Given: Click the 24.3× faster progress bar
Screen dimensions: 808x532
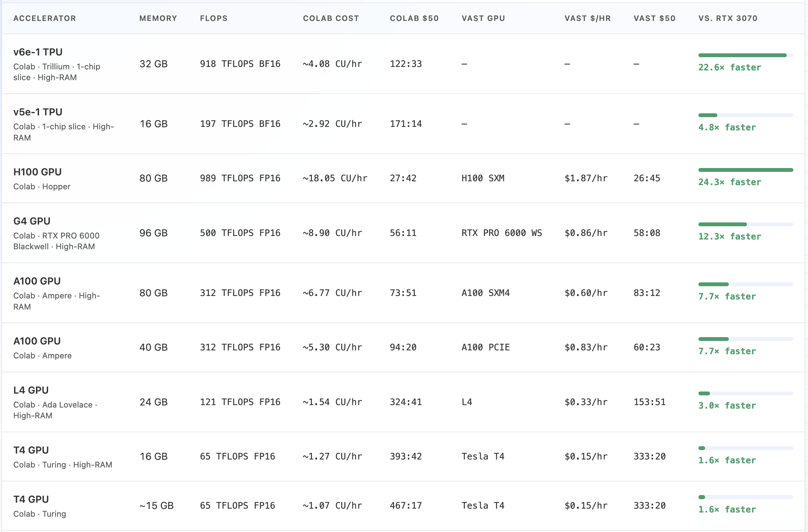Looking at the screenshot, I should [746, 170].
